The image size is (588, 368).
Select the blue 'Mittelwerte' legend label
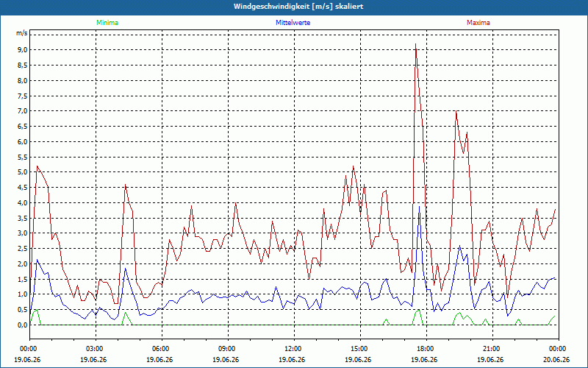coord(293,23)
